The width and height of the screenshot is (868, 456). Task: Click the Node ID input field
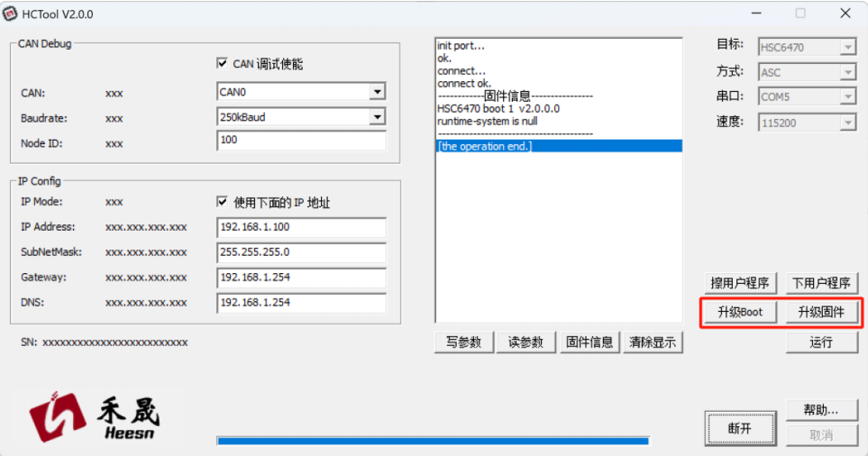[x=301, y=141]
